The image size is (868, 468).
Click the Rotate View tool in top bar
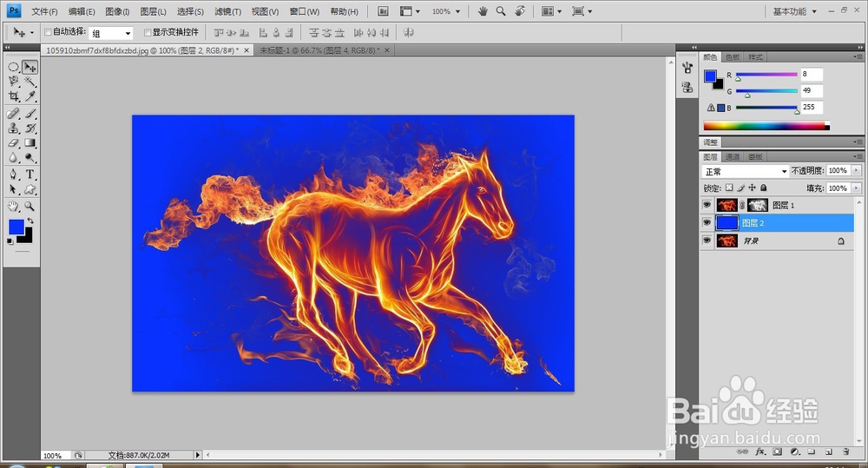click(x=520, y=11)
